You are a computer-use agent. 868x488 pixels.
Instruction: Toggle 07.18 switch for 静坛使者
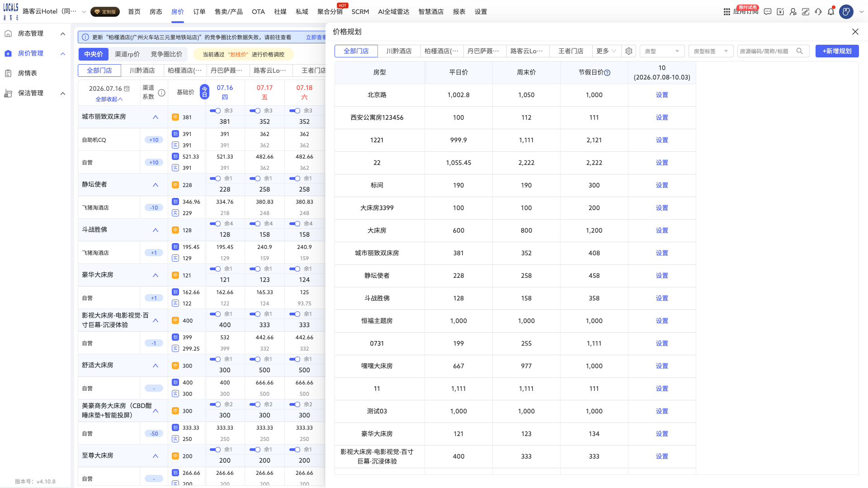click(x=295, y=178)
